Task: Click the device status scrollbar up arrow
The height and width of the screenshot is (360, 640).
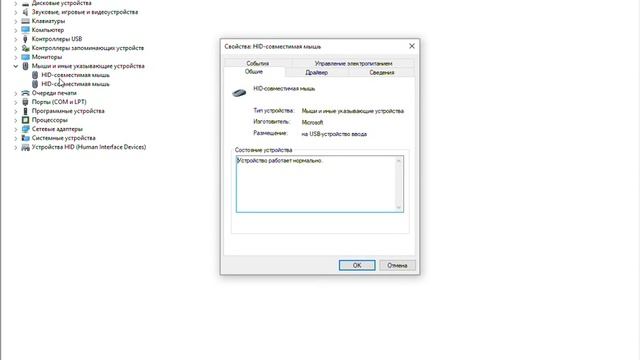Action: [398, 161]
